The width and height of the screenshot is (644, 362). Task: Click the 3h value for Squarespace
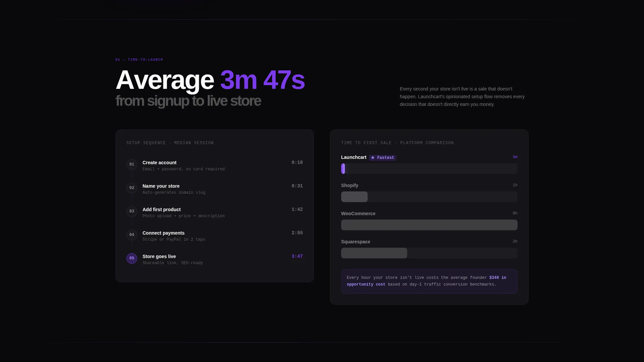(515, 242)
